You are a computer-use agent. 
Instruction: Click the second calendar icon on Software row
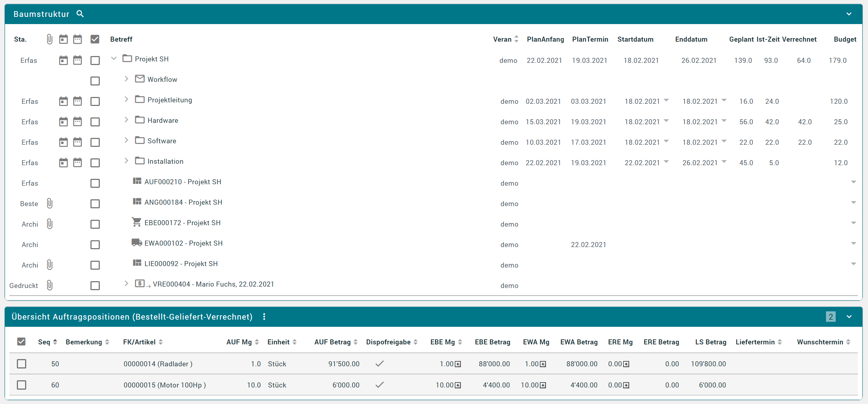[x=78, y=142]
